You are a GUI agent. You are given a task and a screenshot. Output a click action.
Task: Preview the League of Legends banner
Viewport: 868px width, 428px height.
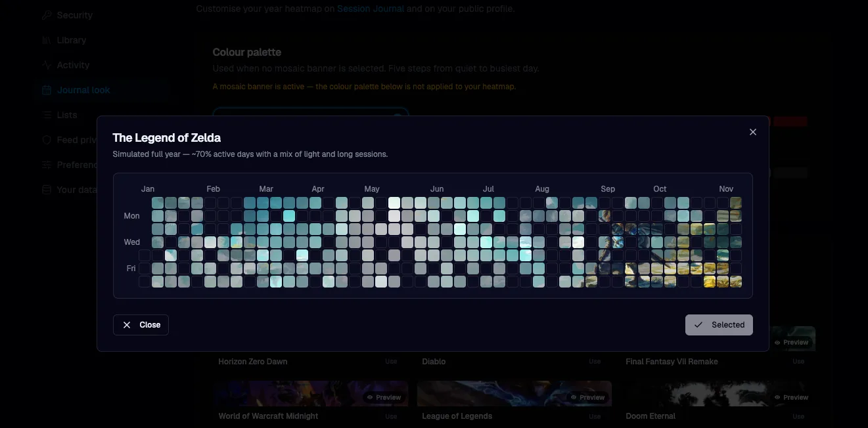pos(587,397)
